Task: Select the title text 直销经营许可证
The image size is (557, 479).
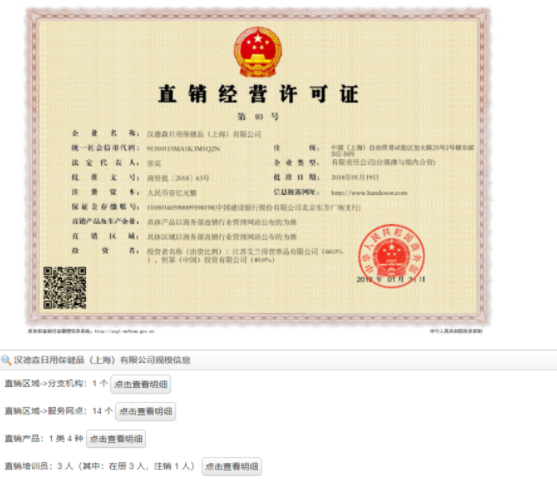Action: click(x=258, y=94)
